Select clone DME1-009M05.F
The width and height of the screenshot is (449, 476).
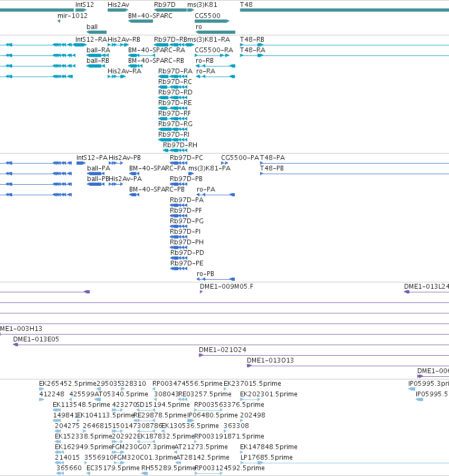click(226, 286)
